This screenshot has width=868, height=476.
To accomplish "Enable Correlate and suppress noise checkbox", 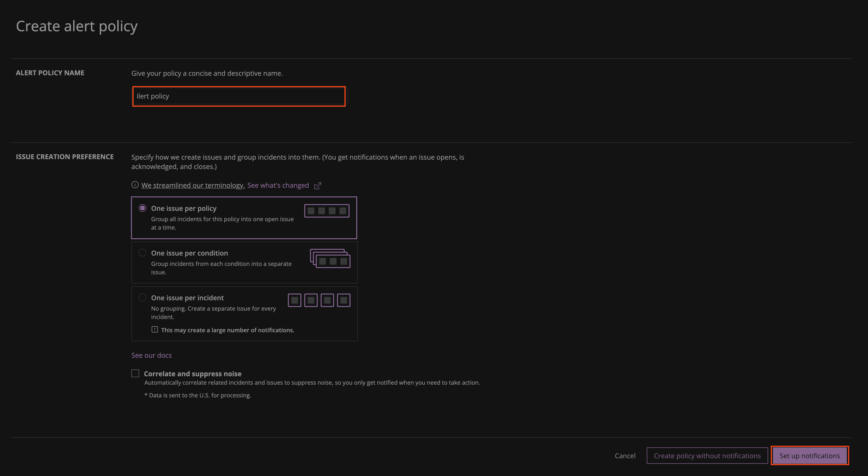I will pos(135,373).
